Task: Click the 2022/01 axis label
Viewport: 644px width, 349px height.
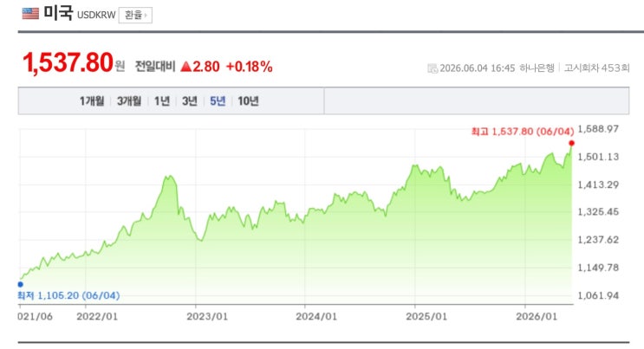Action: point(97,317)
